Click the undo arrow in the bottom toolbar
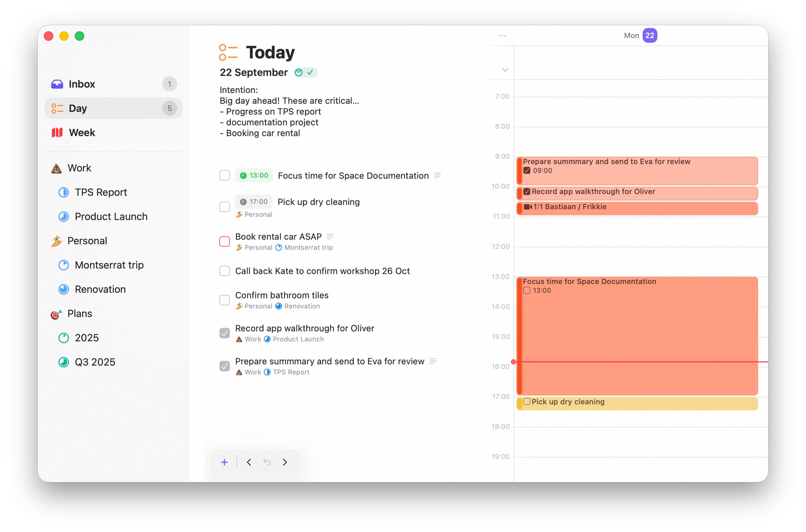Image resolution: width=806 pixels, height=532 pixels. 267,462
